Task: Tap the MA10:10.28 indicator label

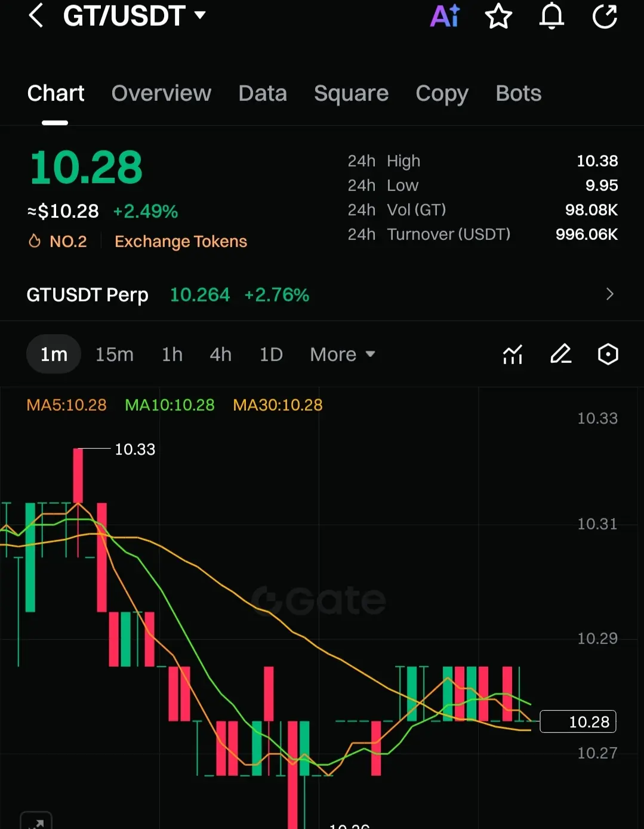Action: 170,405
